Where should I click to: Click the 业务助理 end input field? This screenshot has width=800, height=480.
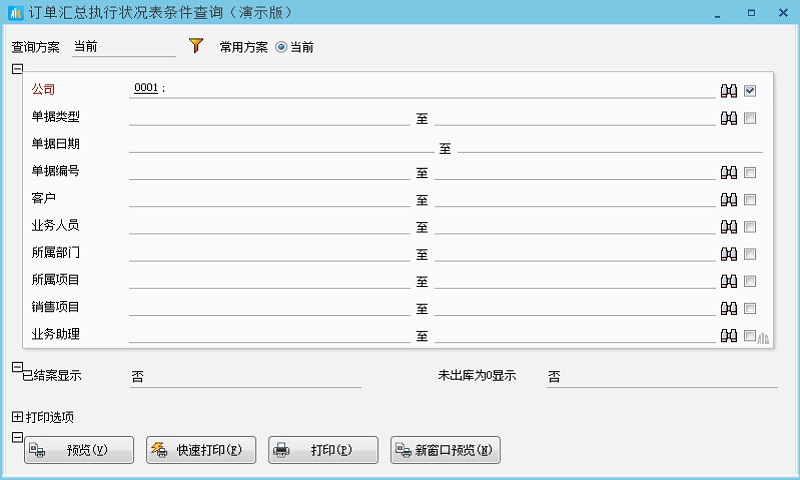click(575, 335)
